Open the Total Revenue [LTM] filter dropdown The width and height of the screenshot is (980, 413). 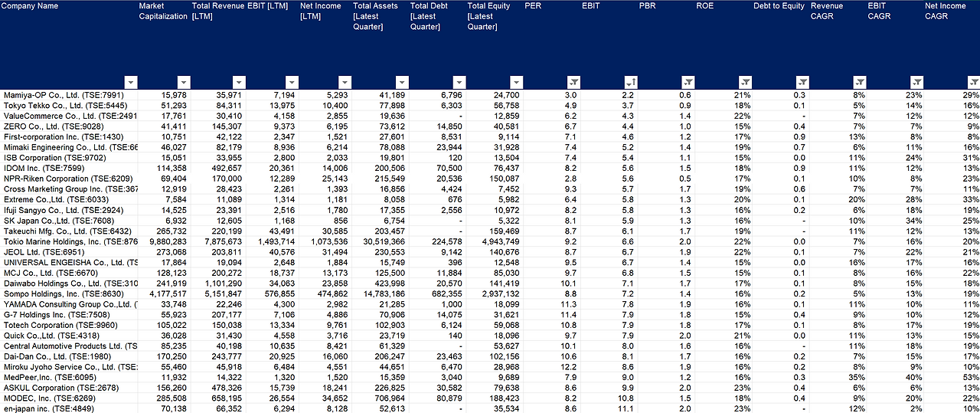click(240, 82)
